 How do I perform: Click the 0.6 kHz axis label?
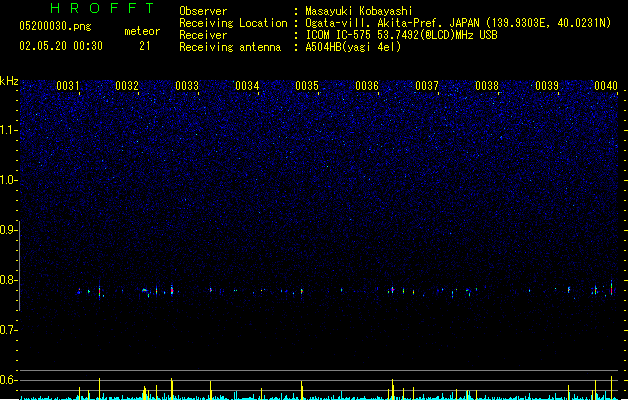coord(9,380)
